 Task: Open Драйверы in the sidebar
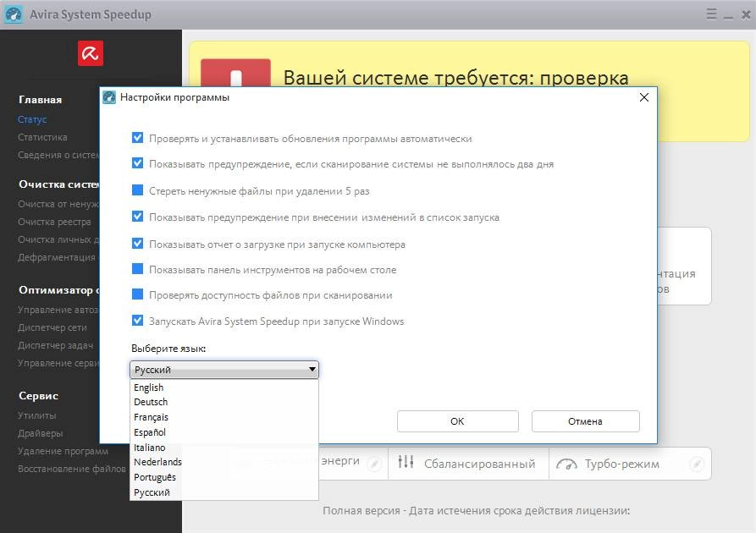[41, 433]
